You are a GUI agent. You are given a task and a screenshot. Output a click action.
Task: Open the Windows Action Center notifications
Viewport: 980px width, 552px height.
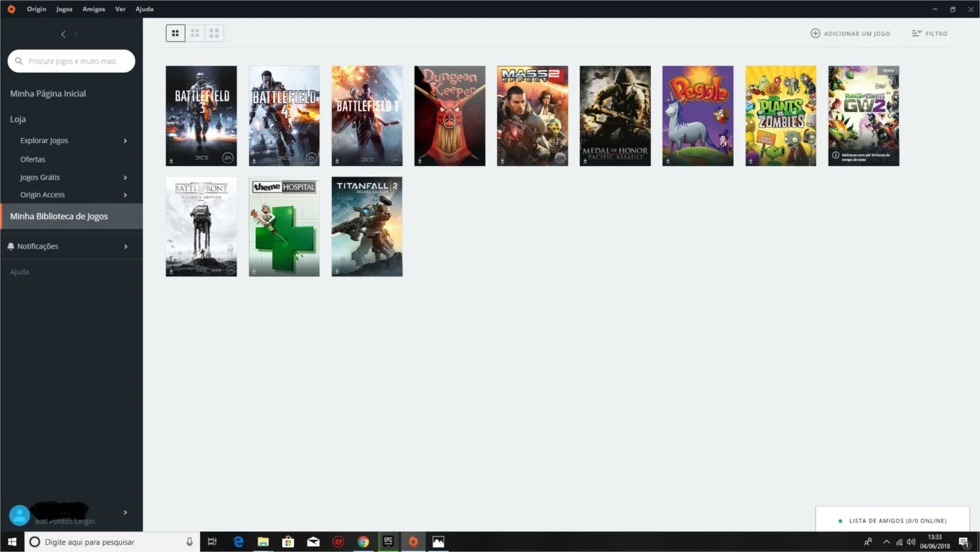tap(964, 541)
